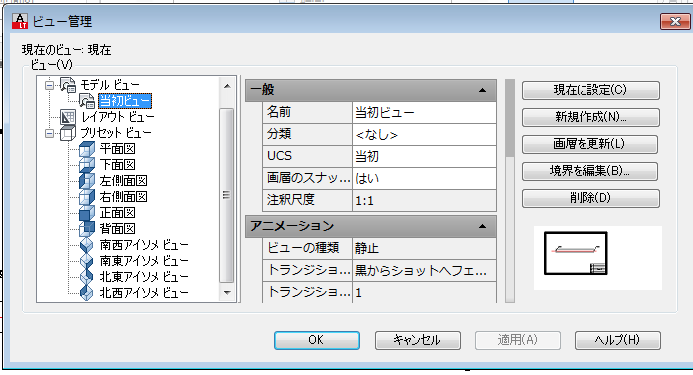Select 当初ビュー in the view tree

tap(125, 101)
